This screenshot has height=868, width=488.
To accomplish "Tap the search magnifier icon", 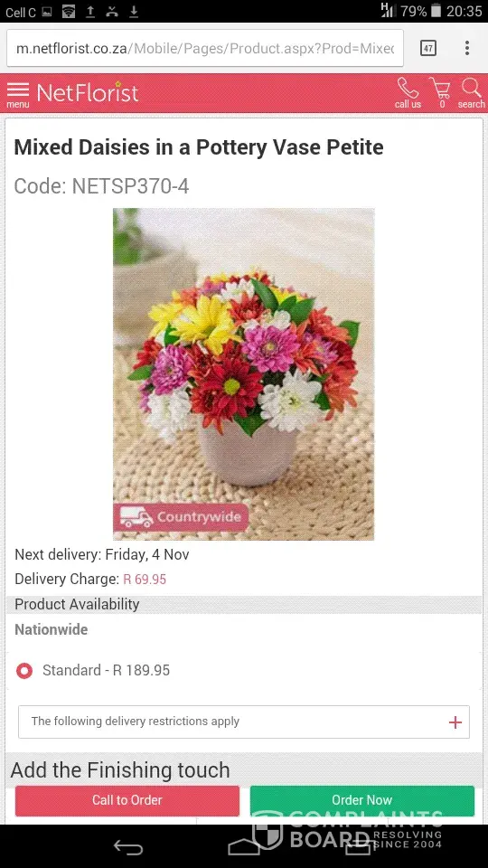I will 472,92.
